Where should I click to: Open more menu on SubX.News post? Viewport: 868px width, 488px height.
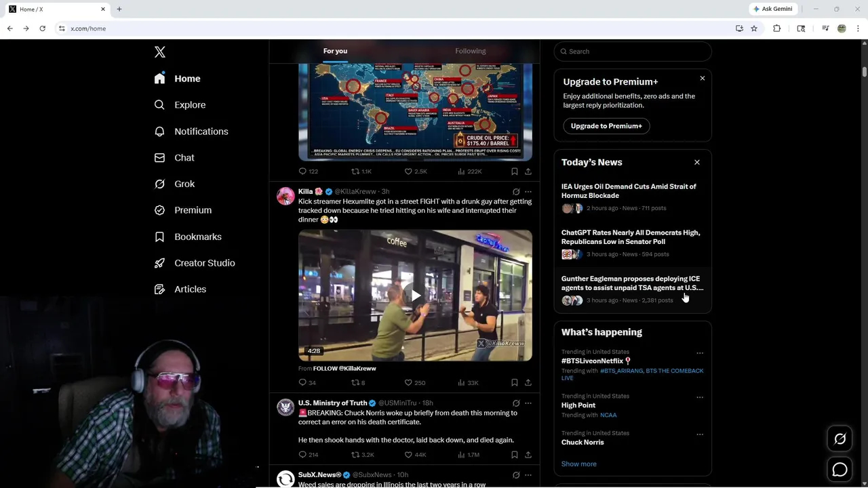[528, 475]
